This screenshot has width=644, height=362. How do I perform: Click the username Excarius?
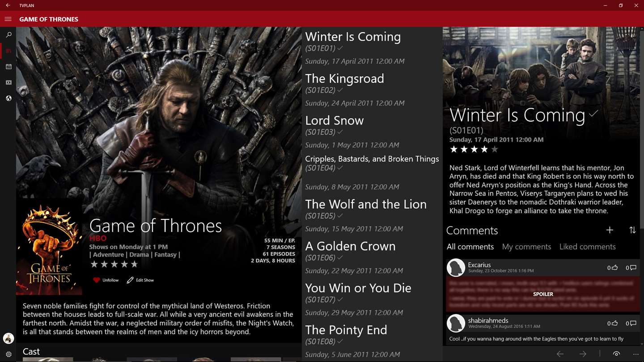tap(479, 265)
